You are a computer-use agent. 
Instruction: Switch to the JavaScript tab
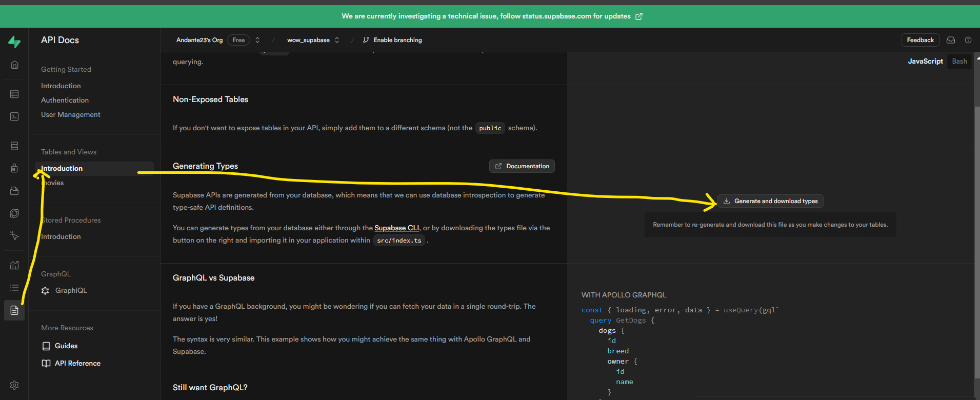925,61
